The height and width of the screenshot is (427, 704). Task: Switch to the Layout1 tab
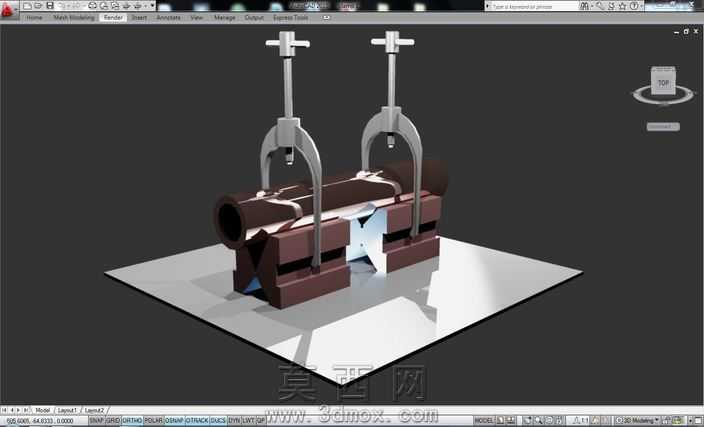pos(67,410)
